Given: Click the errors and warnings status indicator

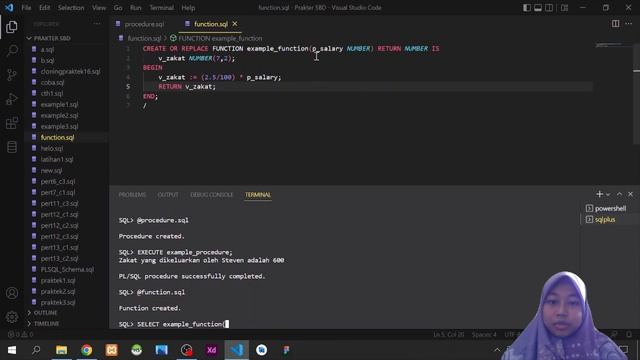Looking at the screenshot, I should pyautogui.click(x=20, y=334).
